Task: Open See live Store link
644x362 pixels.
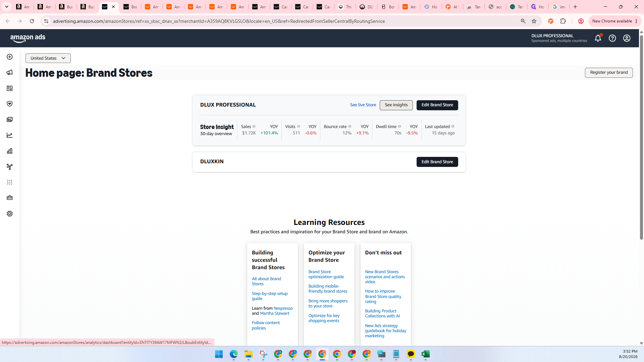Action: (x=363, y=105)
